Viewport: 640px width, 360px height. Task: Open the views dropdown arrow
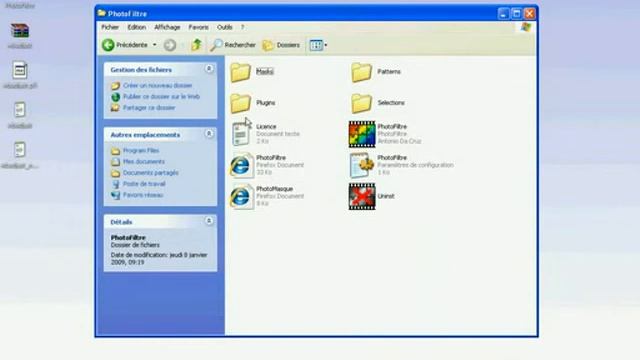326,45
